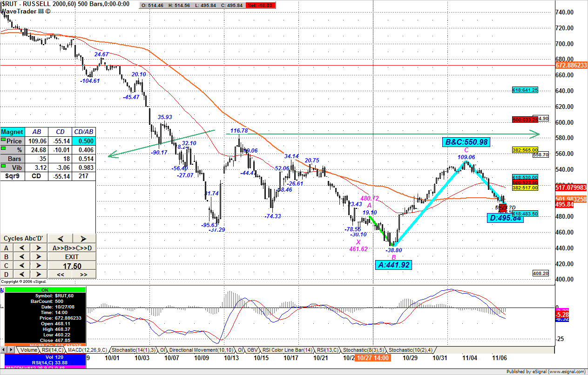
Task: Toggle the green % magnet indicator
Action: [3, 149]
